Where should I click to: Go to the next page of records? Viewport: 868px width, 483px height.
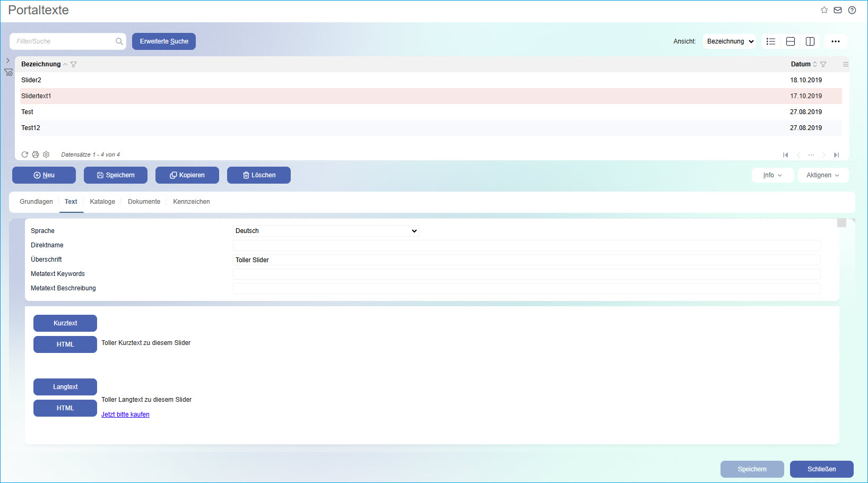click(824, 155)
